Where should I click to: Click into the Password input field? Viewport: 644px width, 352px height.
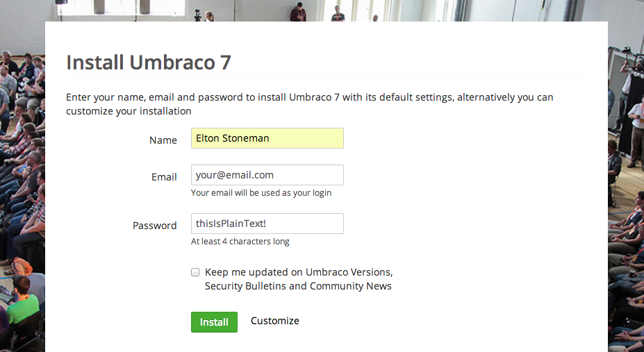pos(267,224)
